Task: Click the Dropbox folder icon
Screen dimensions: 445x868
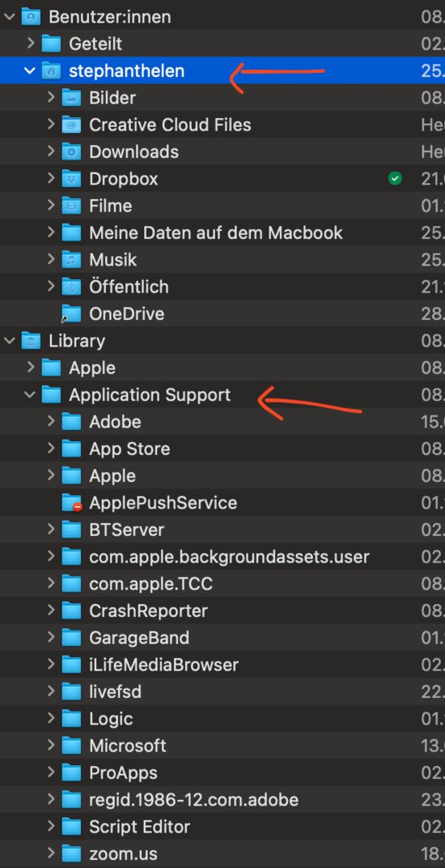Action: click(71, 179)
